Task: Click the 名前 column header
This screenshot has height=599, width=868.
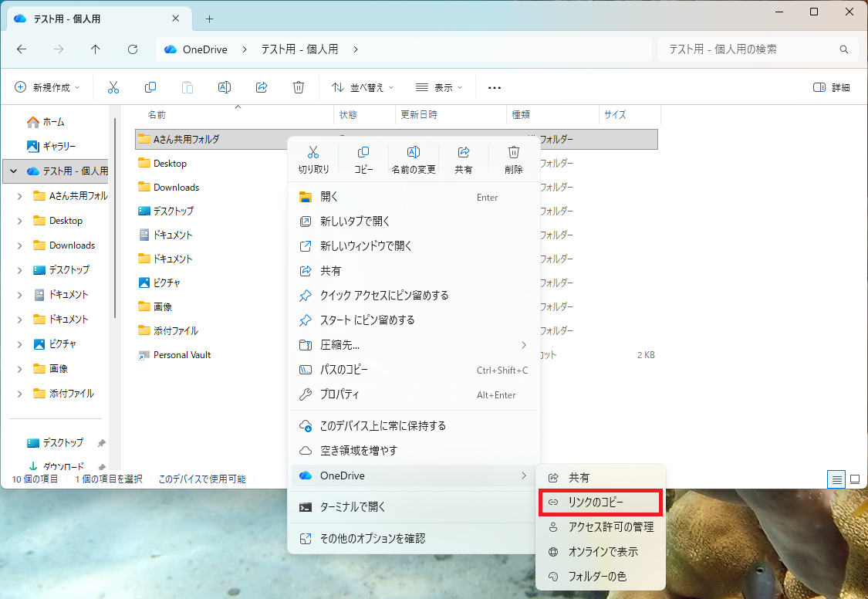Action: [x=157, y=115]
